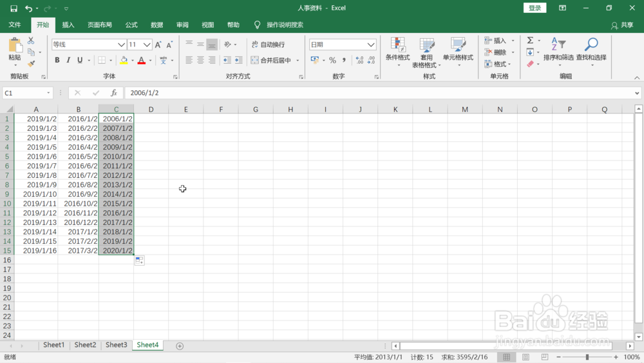The width and height of the screenshot is (644, 363).
Task: Click cell A1 containing 2019/1/2
Action: pyautogui.click(x=36, y=119)
